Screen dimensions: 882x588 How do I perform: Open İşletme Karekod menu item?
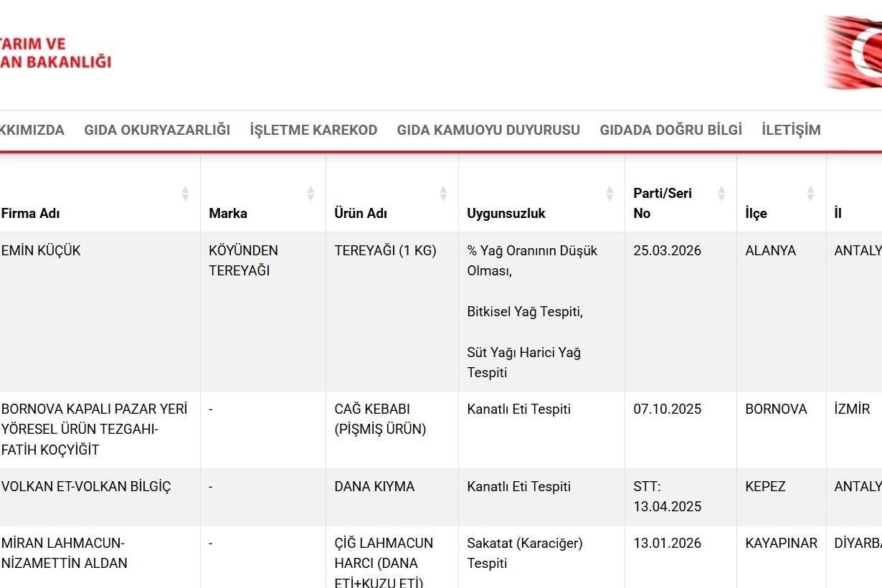(313, 131)
